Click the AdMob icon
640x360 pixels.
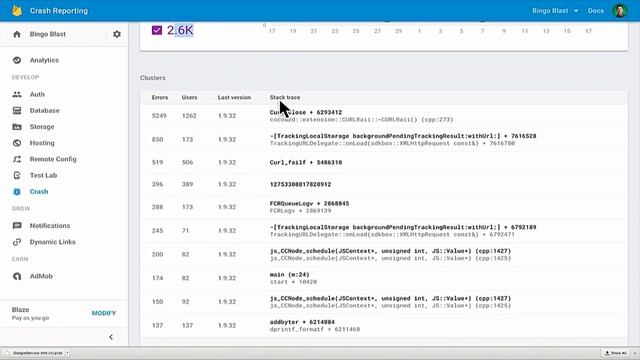point(17,276)
